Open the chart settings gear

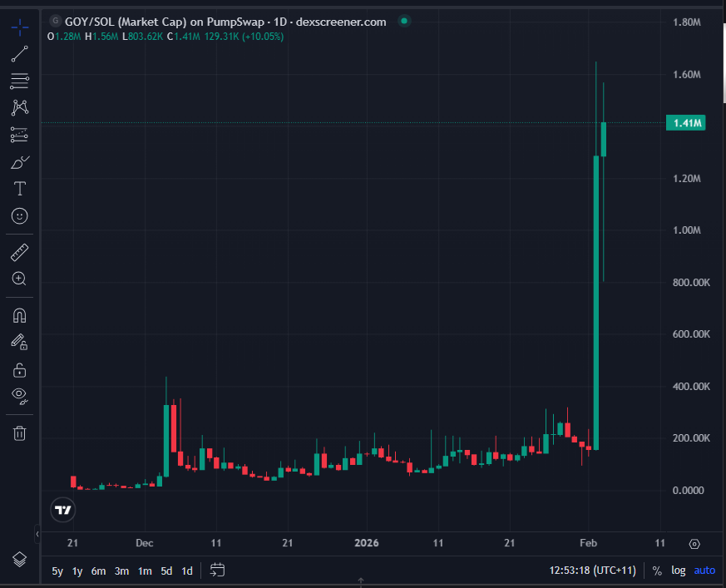tap(694, 543)
